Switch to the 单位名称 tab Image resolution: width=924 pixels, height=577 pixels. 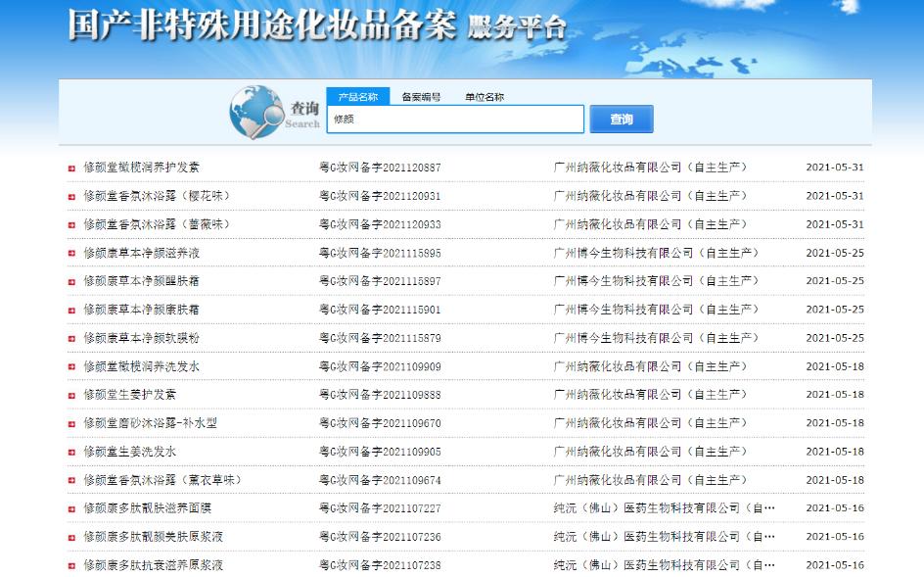[x=485, y=97]
